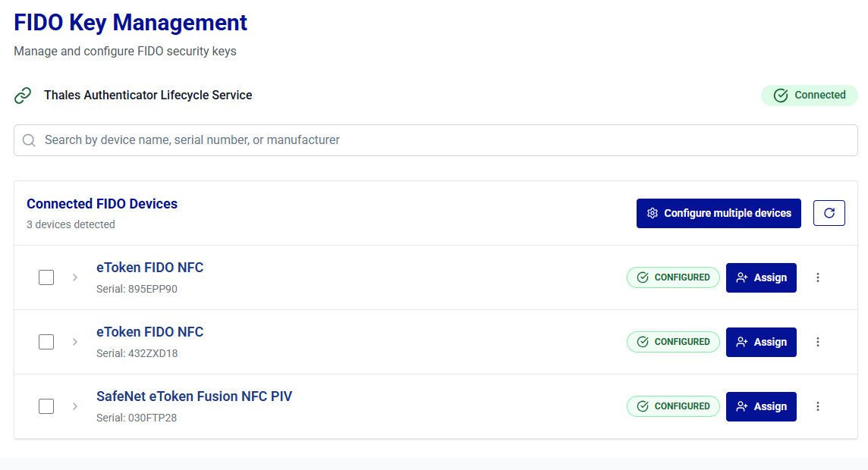This screenshot has height=470, width=868.
Task: Click CONFIGURED badge for SafeNet eToken Fusion
Action: tap(673, 406)
